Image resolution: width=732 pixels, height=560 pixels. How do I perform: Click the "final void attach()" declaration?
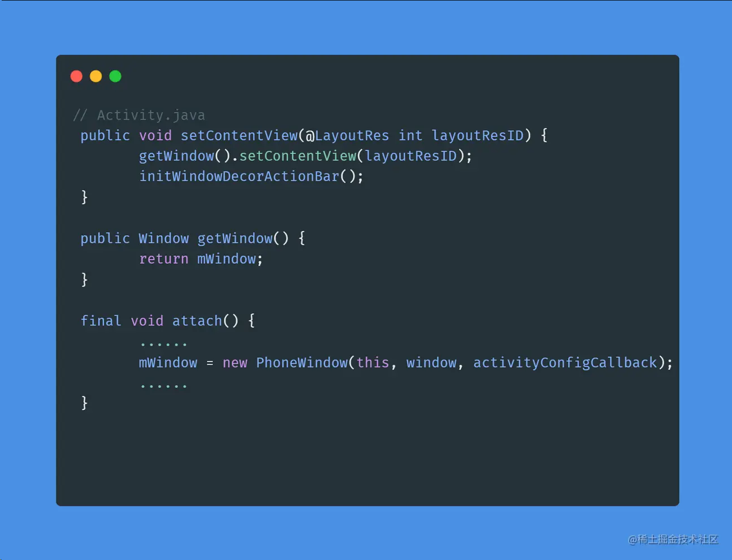(x=159, y=321)
